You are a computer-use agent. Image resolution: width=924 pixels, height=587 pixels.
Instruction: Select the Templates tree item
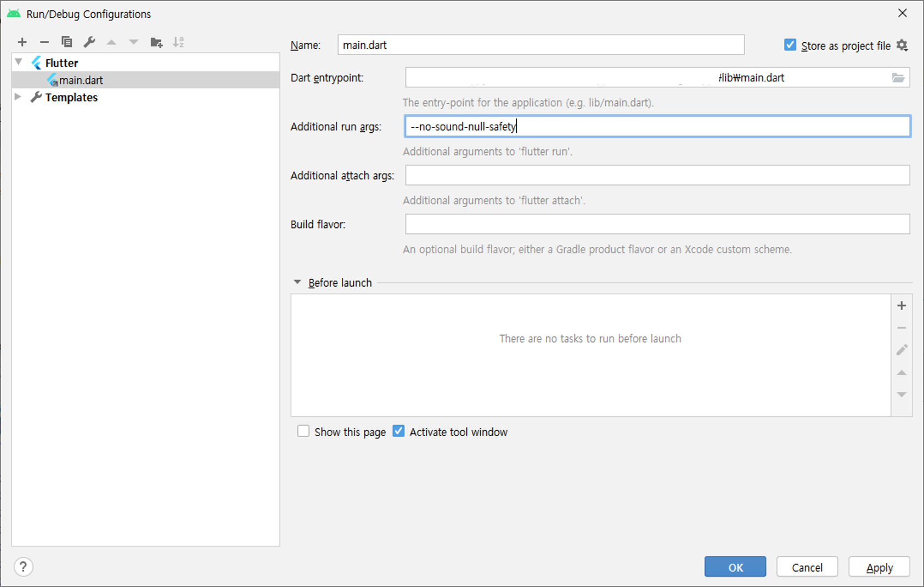71,97
